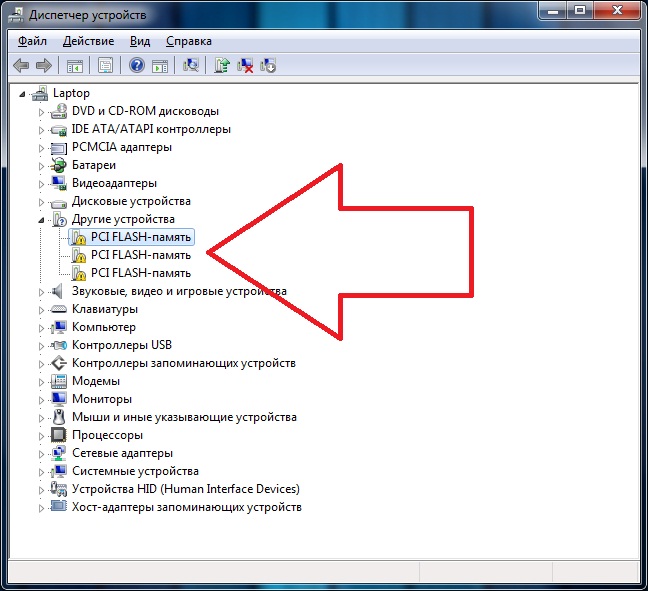This screenshot has height=591, width=648.
Task: Open the Файл menu
Action: point(32,41)
